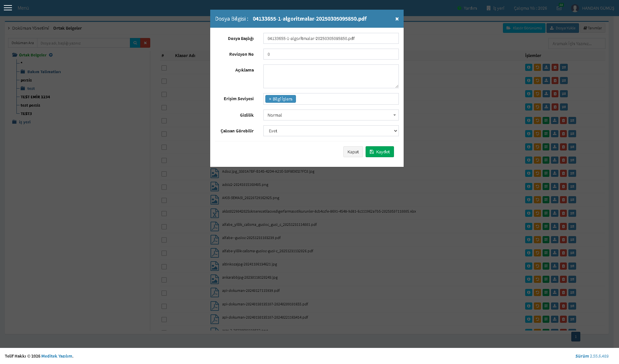Tick checkbox for api-dokuman-20240127115939.pdf row
619x364 pixels.
click(164, 293)
